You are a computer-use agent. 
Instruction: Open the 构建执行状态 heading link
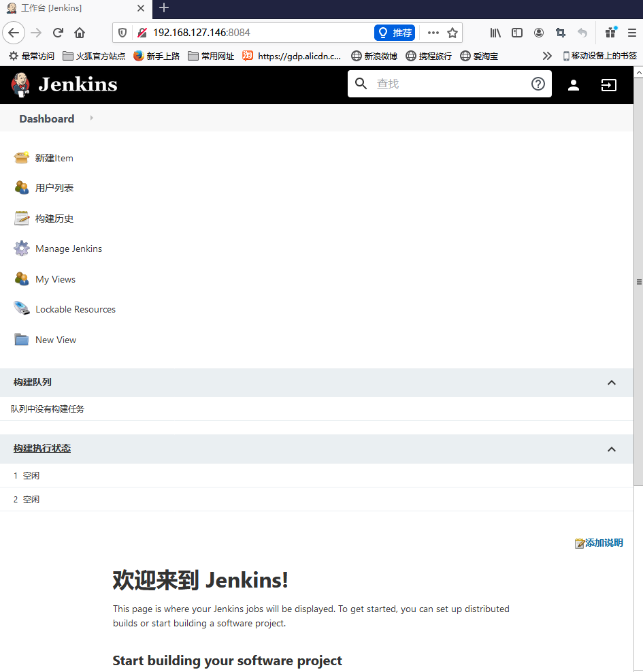click(42, 449)
